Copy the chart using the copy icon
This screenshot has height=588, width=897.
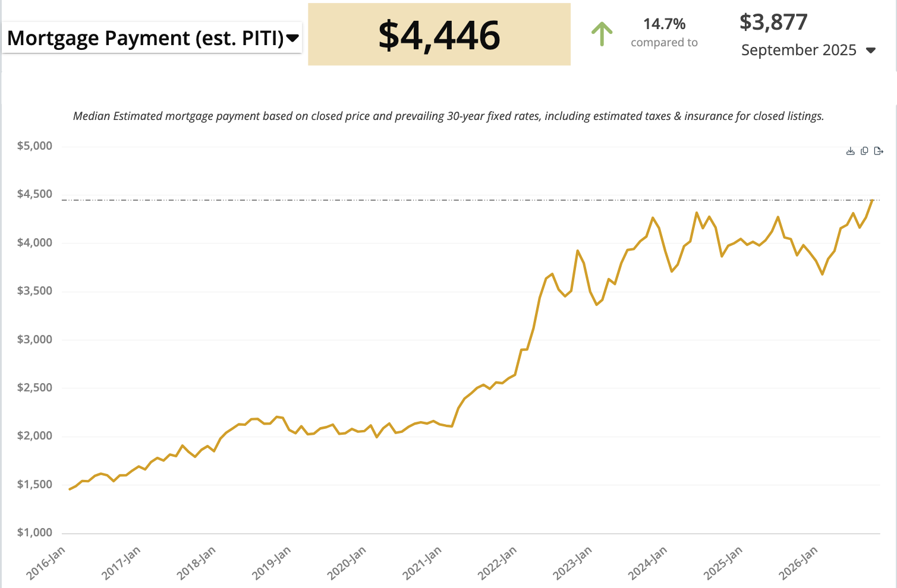coord(864,151)
